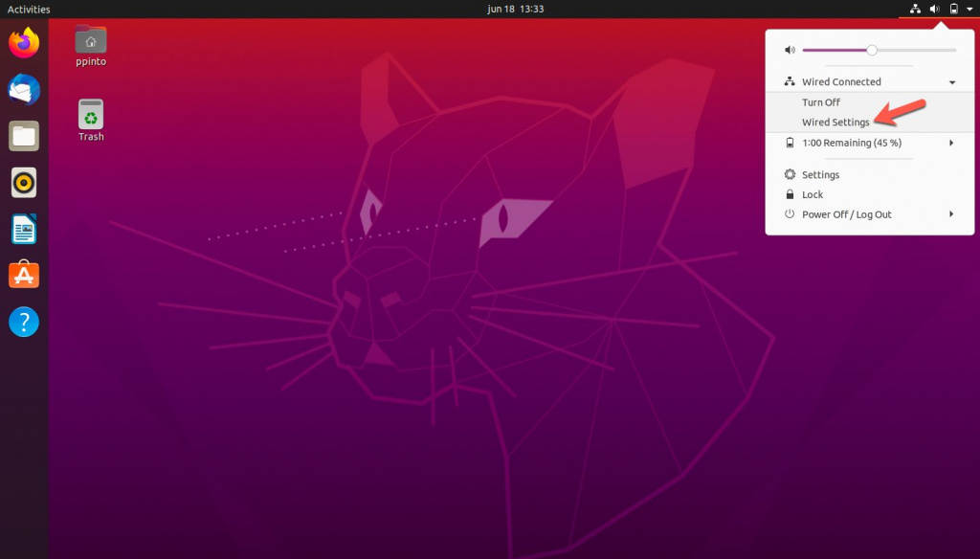This screenshot has width=980, height=559.
Task: Select Wired Settings from the menu
Action: (x=837, y=123)
